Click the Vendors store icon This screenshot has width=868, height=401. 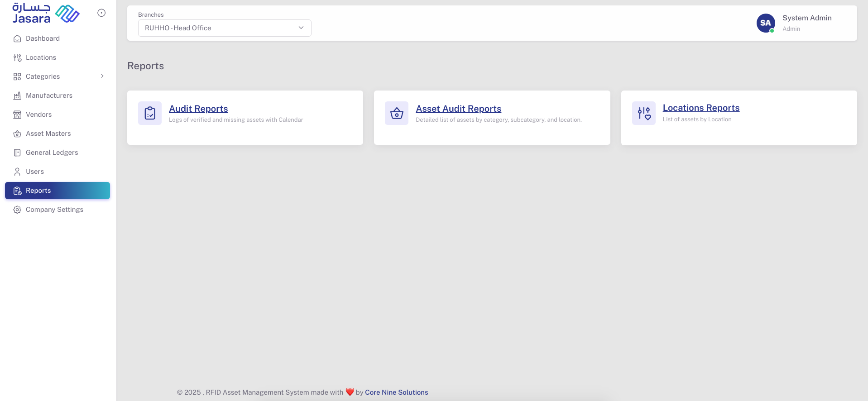[x=17, y=115]
